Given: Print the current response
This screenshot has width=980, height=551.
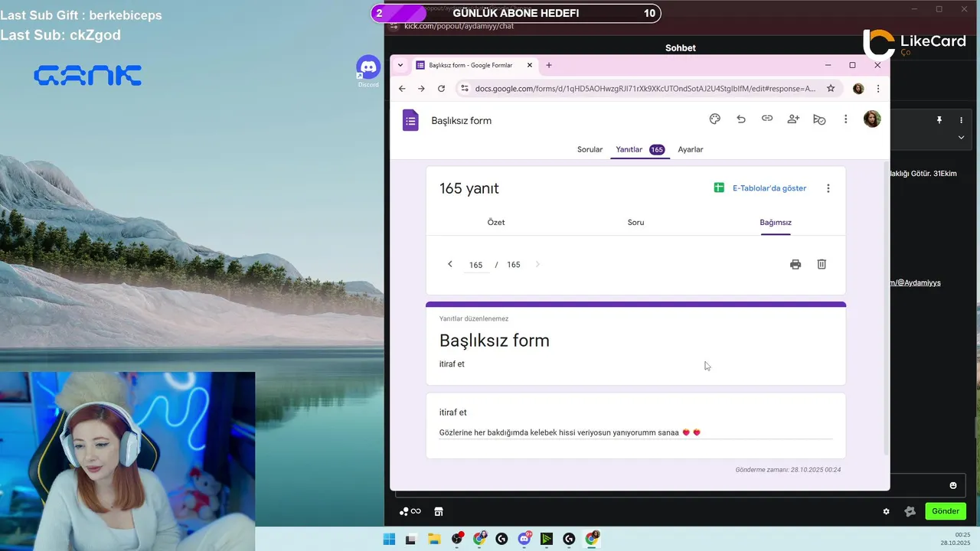Looking at the screenshot, I should click(x=795, y=264).
